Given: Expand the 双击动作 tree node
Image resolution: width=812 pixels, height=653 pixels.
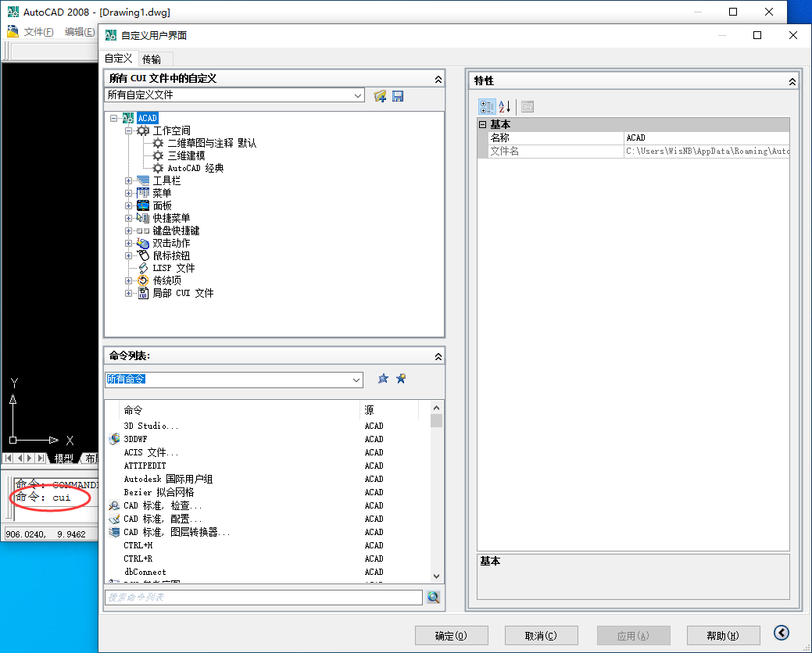Looking at the screenshot, I should click(128, 243).
